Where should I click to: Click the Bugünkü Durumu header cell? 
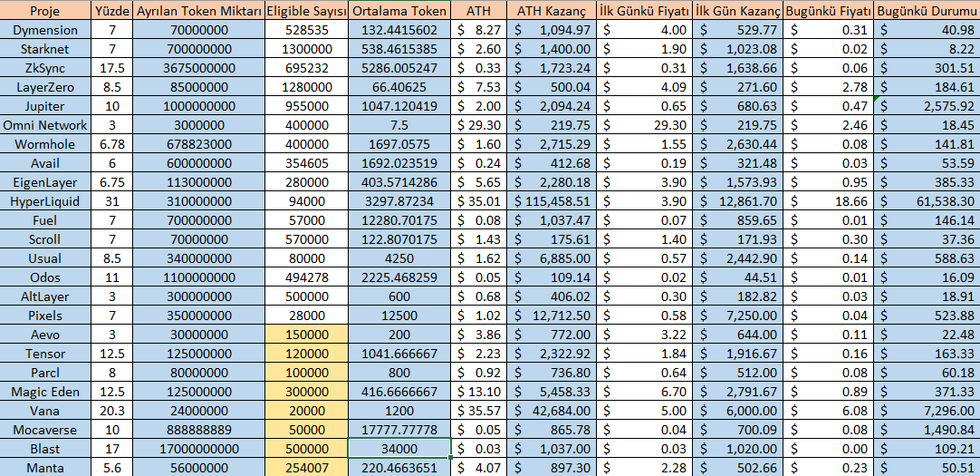(x=927, y=11)
